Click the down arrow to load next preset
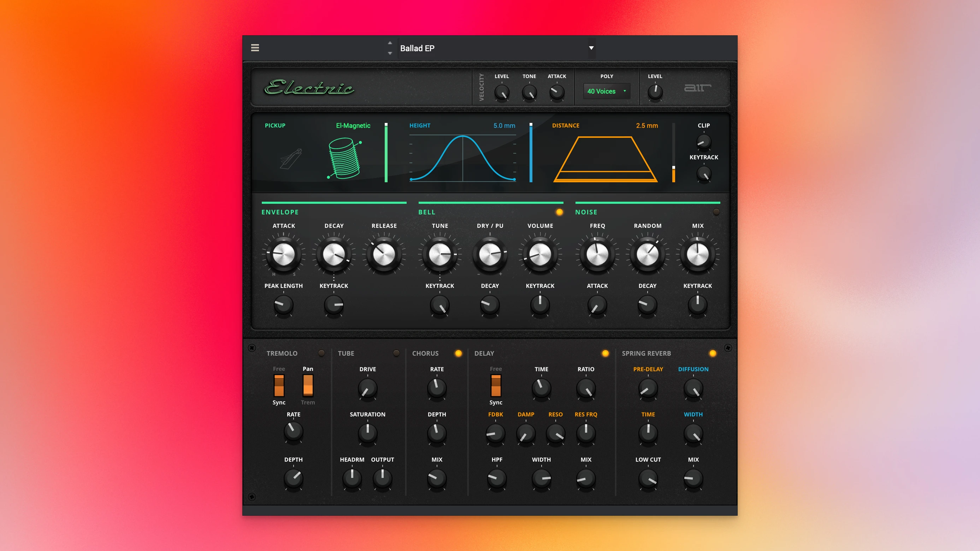Image resolution: width=980 pixels, height=551 pixels. point(390,53)
